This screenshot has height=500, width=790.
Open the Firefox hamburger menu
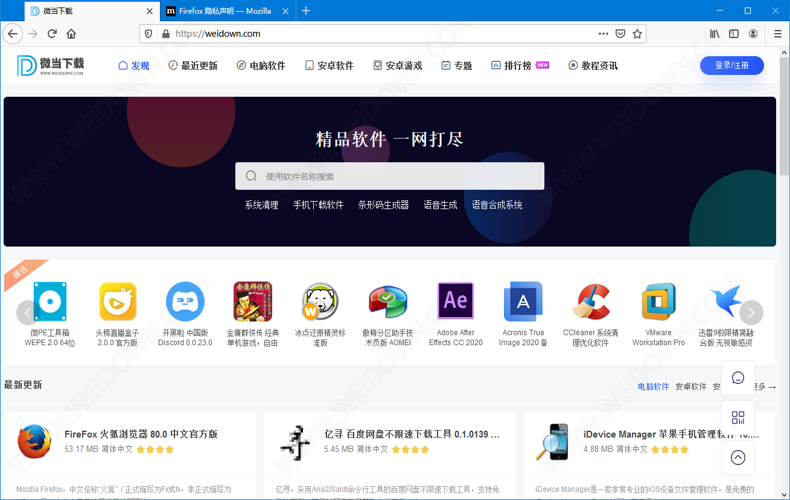click(x=777, y=34)
